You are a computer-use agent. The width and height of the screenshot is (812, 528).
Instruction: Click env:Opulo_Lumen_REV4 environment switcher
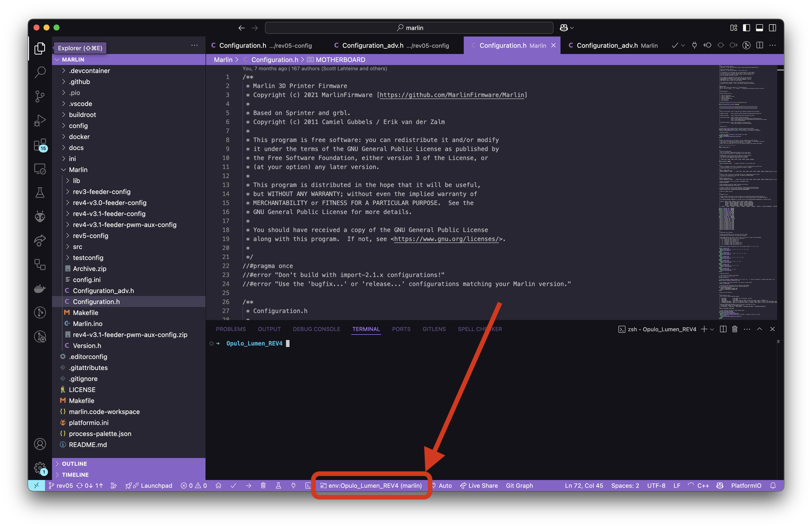coord(371,485)
